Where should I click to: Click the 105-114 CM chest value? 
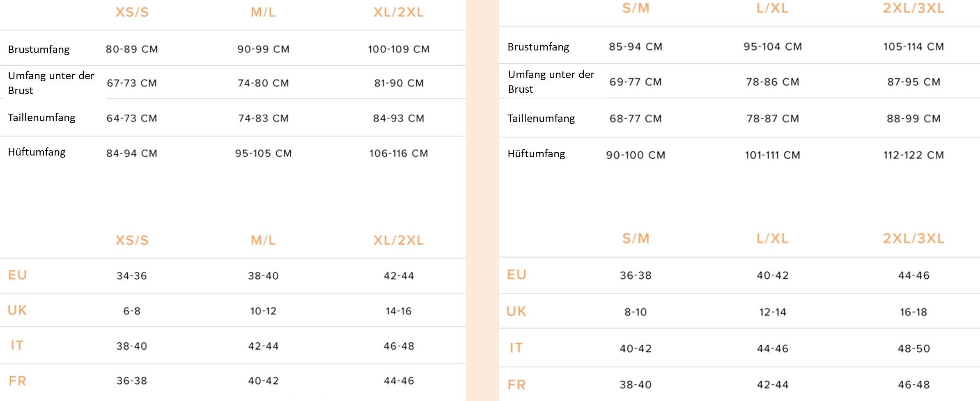[913, 47]
